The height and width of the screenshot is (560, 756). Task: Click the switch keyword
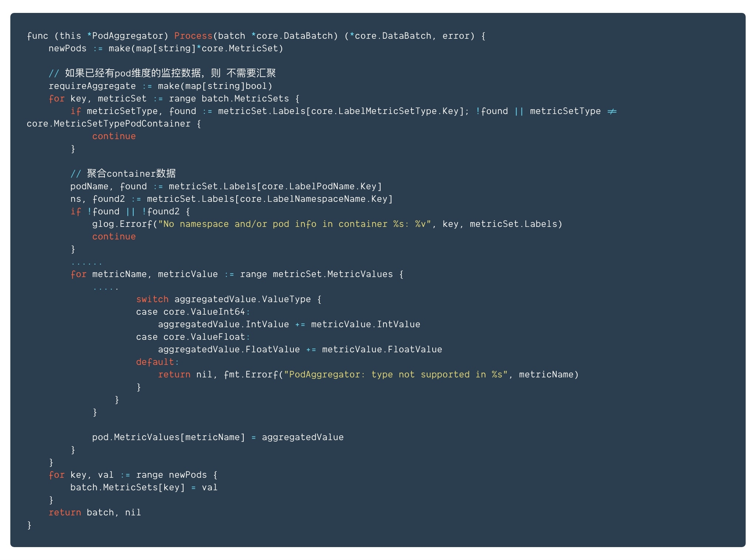[x=152, y=299]
